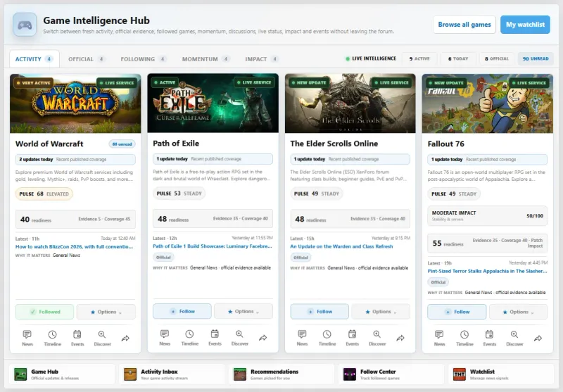563x392 pixels.
Task: Open the BlizzCon 2026 article link
Action: click(x=75, y=246)
